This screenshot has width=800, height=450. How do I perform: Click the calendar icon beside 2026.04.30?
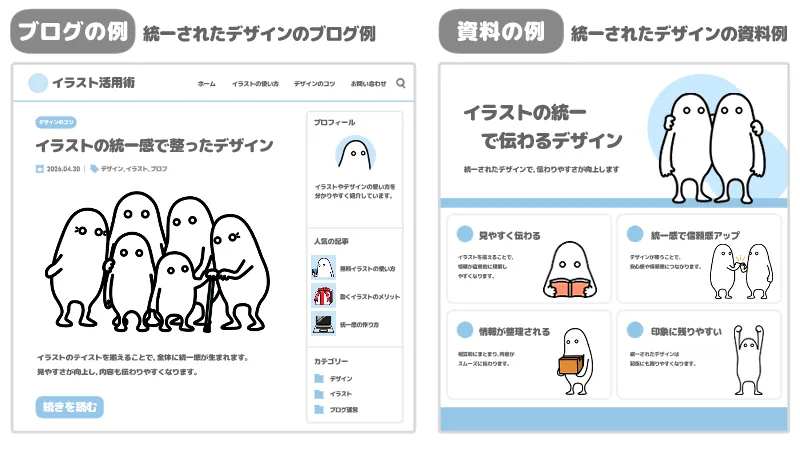click(x=40, y=169)
